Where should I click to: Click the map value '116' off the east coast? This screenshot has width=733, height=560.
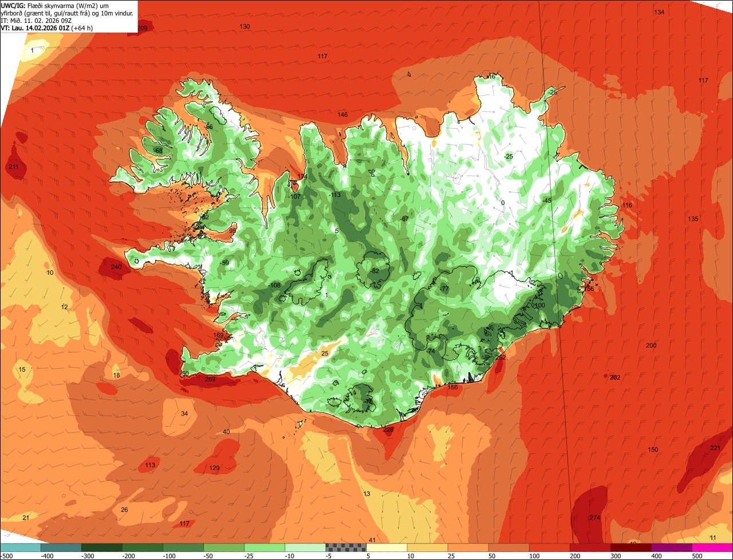tap(627, 205)
